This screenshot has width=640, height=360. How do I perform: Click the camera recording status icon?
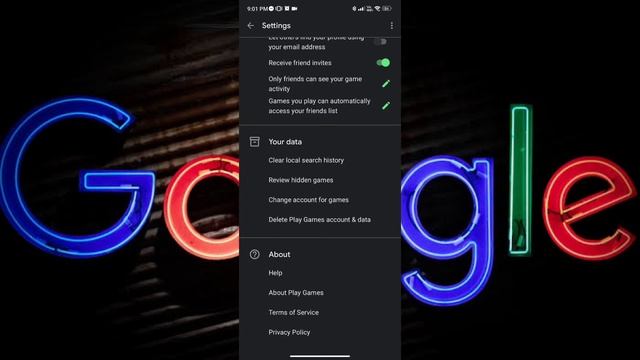pyautogui.click(x=294, y=9)
